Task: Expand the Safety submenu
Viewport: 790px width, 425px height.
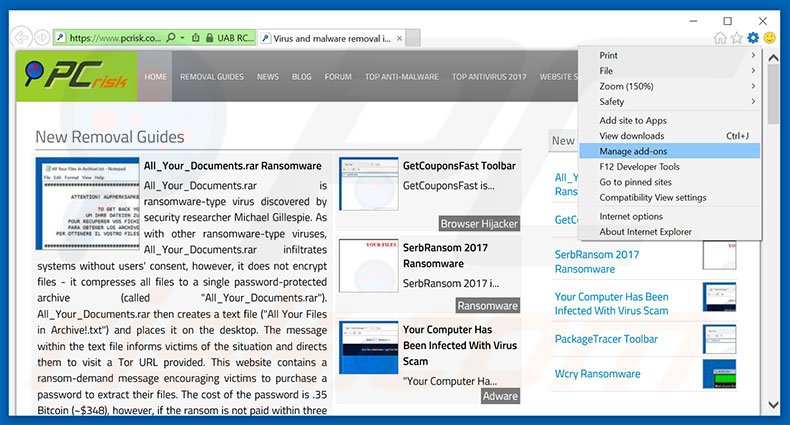Action: coord(670,102)
